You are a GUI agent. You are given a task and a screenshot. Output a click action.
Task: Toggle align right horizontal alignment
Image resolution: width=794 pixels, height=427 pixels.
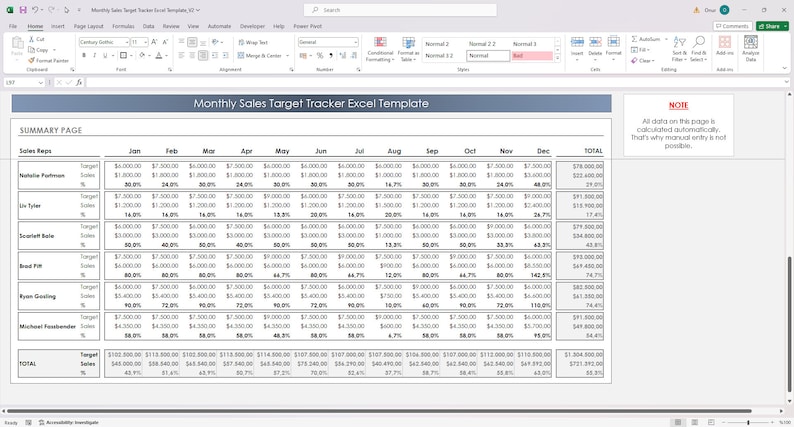tap(203, 55)
